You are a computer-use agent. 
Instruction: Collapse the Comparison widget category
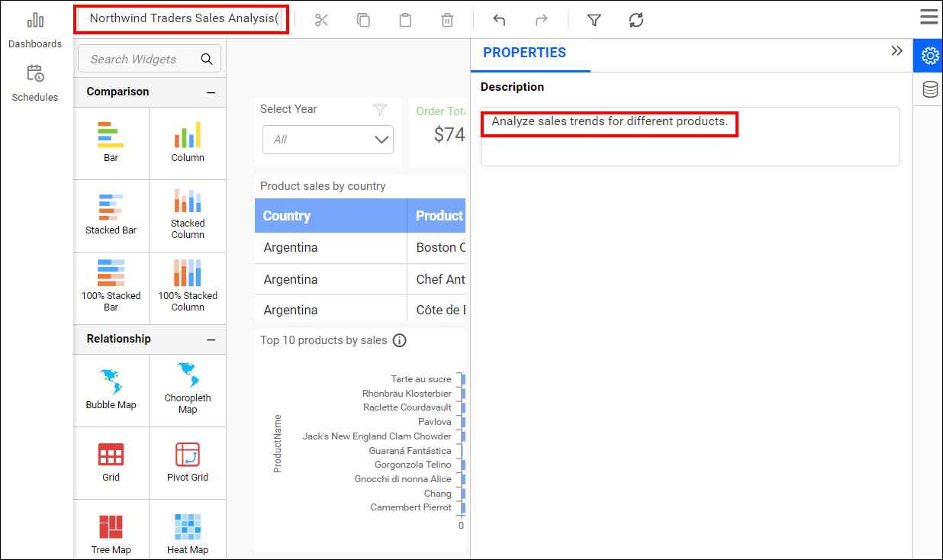tap(211, 92)
